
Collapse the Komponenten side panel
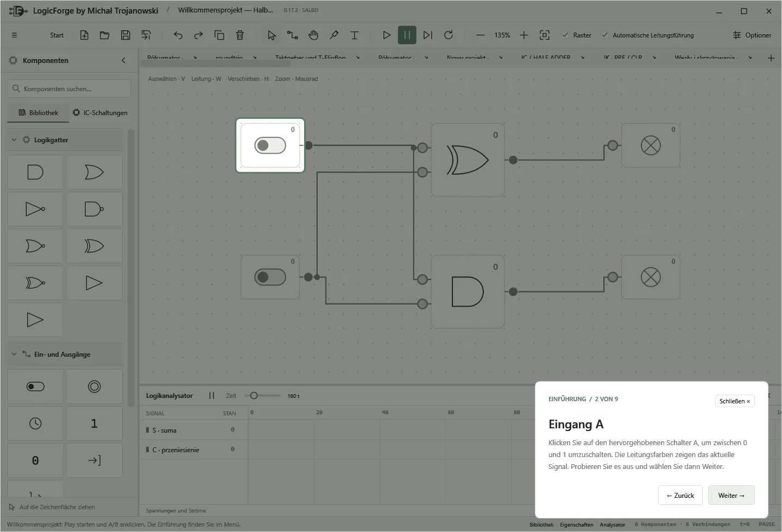[x=123, y=60]
